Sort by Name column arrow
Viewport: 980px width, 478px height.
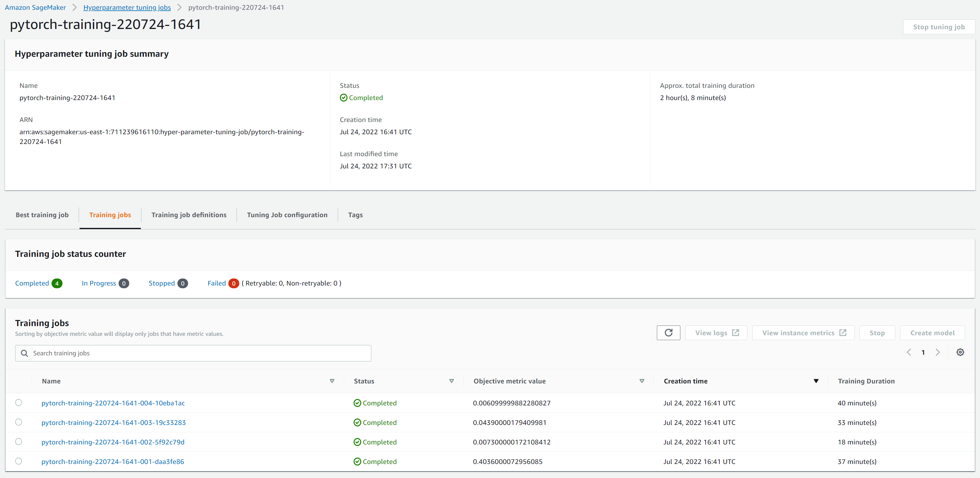(x=332, y=381)
